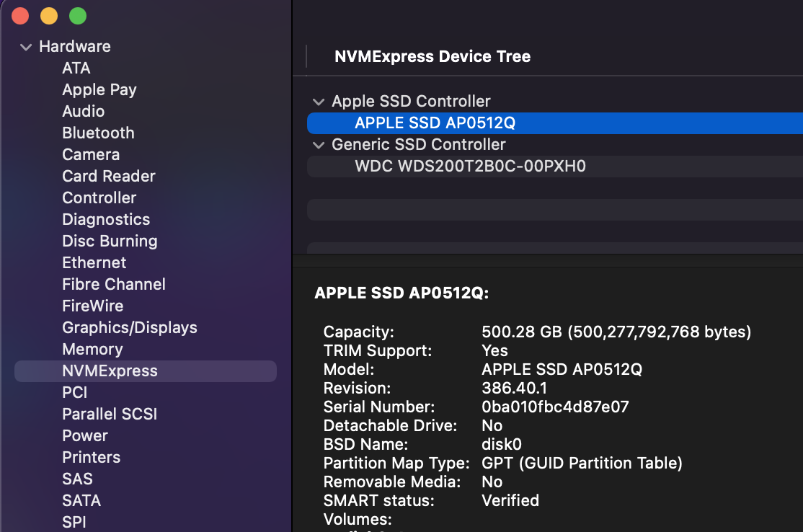Viewport: 803px width, 532px height.
Task: Collapse the Hardware section chevron
Action: pyautogui.click(x=26, y=47)
